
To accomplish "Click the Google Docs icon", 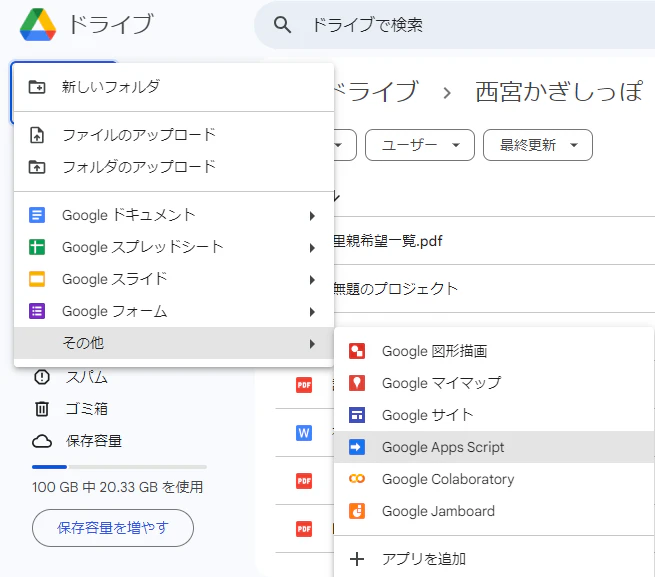I will pos(37,215).
